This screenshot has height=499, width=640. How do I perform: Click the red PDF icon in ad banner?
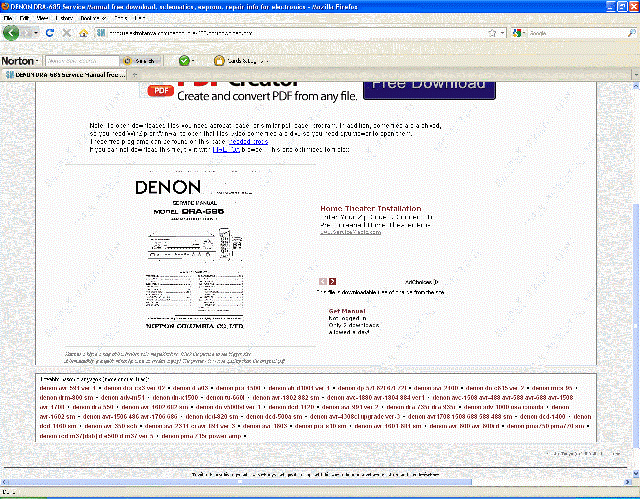click(160, 90)
